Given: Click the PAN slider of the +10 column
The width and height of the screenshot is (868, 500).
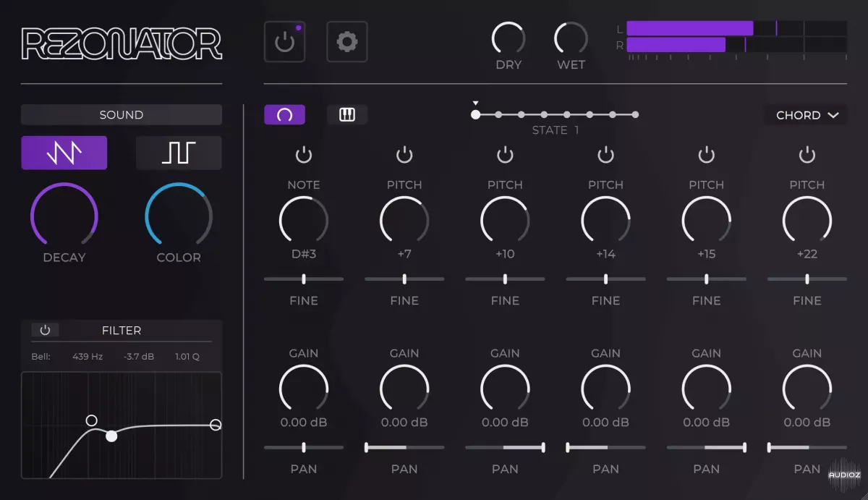Looking at the screenshot, I should pyautogui.click(x=505, y=447).
